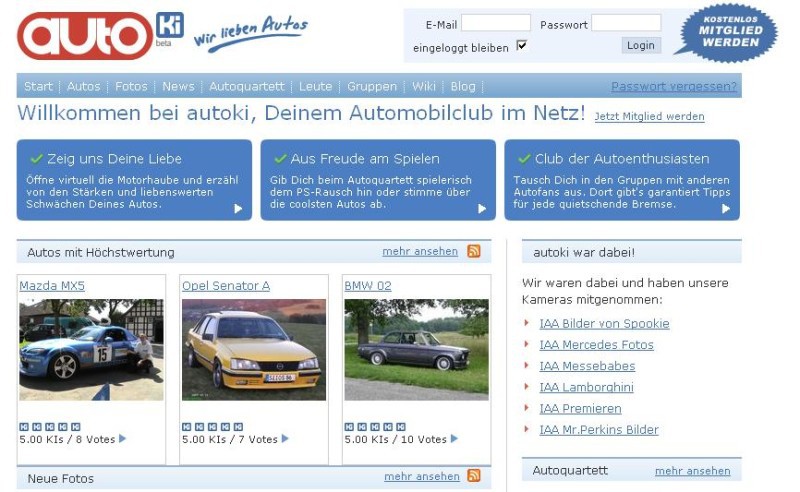Click the RSS feed icon beside Autos mit Höchstwertung
800x492 pixels.
coord(474,251)
